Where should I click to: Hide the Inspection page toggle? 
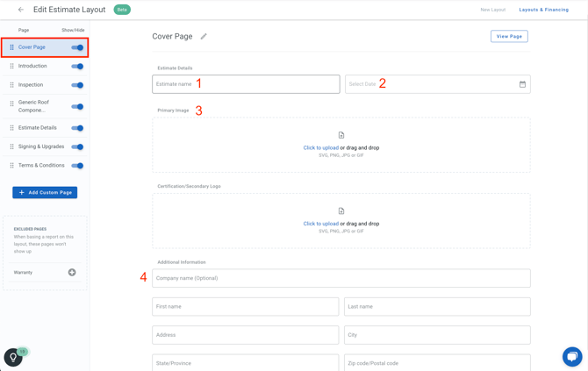[x=77, y=85]
